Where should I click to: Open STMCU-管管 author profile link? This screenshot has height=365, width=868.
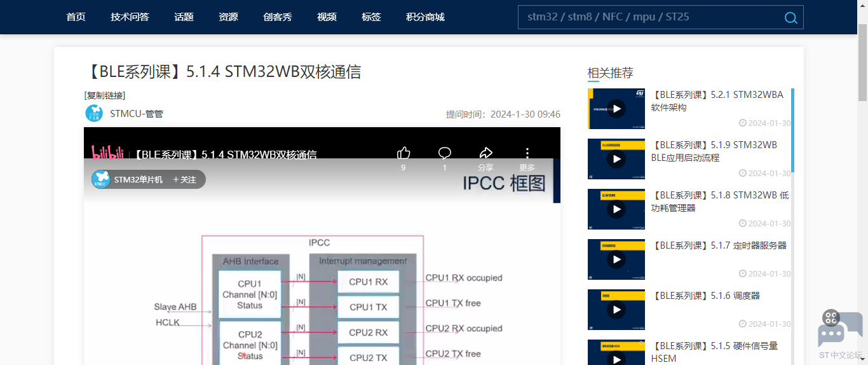pos(137,114)
